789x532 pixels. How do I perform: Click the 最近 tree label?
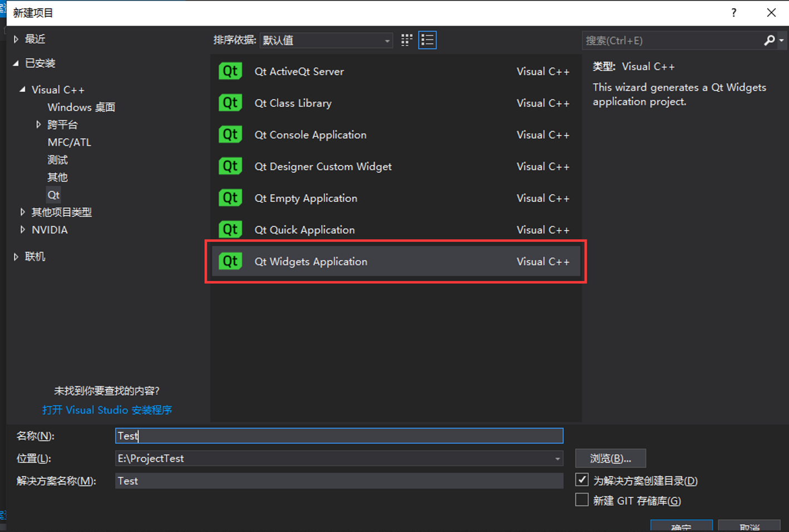(x=35, y=39)
